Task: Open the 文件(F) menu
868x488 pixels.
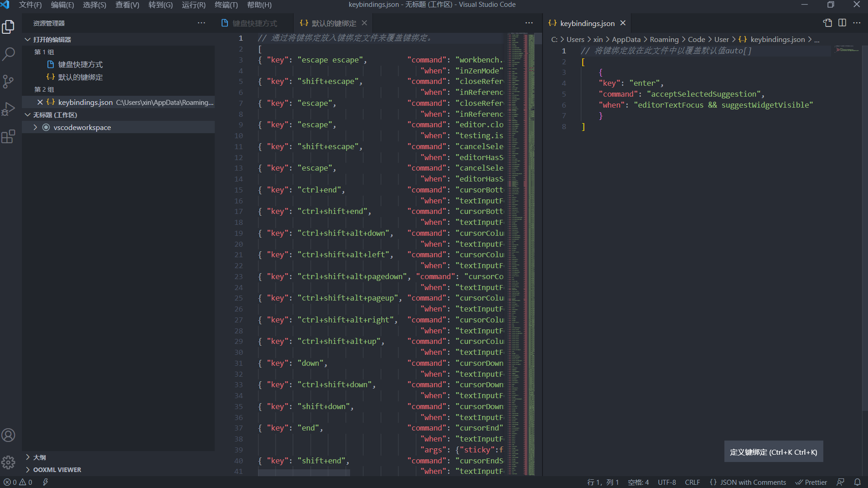Action: (x=30, y=5)
